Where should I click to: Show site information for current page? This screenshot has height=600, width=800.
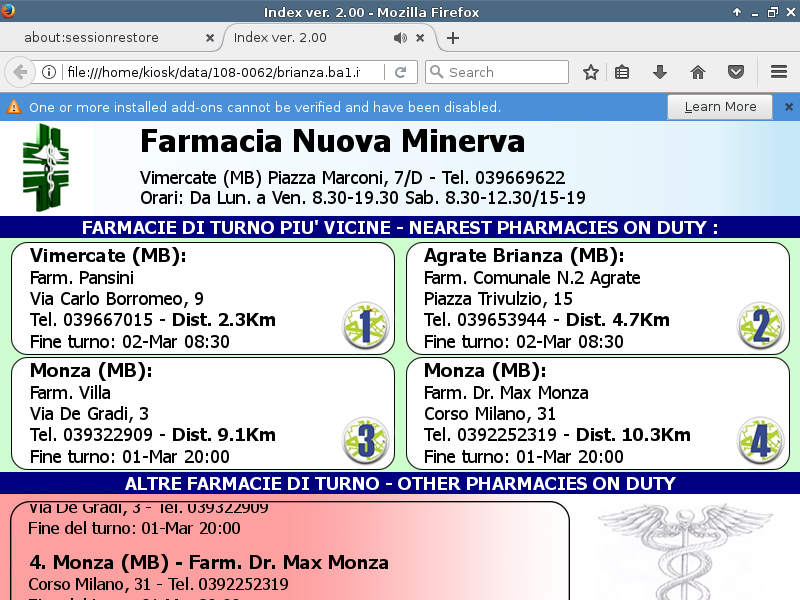pos(49,72)
